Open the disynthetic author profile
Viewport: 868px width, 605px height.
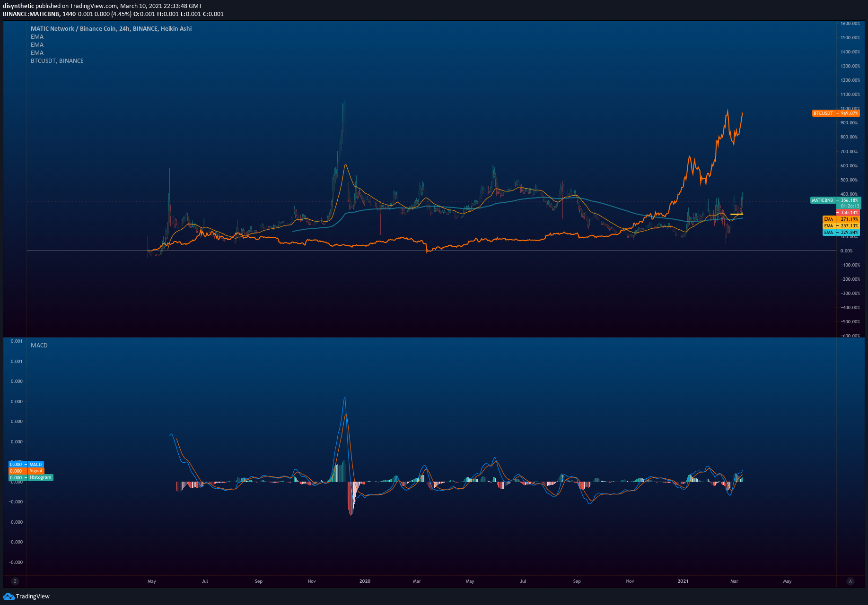[18, 6]
